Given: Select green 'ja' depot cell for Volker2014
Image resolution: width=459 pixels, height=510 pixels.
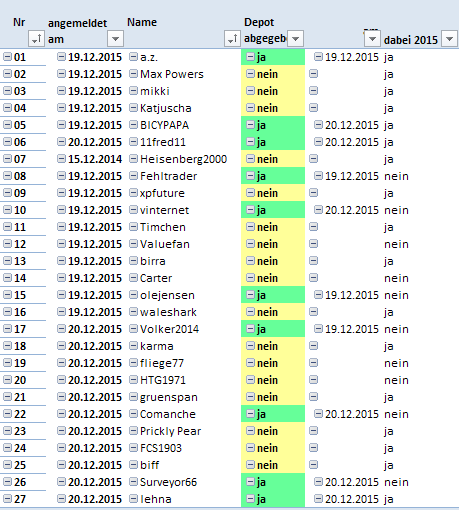Looking at the screenshot, I should (273, 329).
